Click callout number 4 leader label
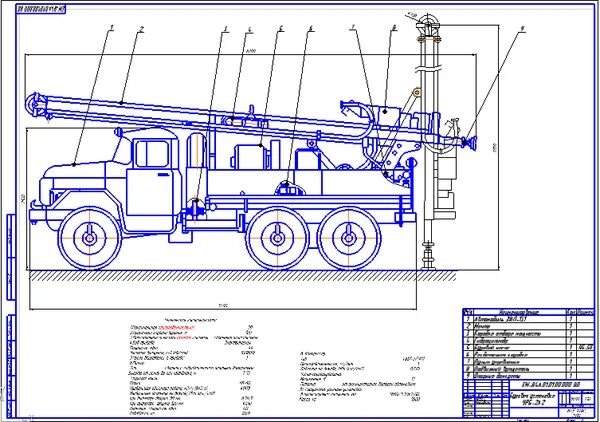This screenshot has width=600, height=422. click(249, 30)
